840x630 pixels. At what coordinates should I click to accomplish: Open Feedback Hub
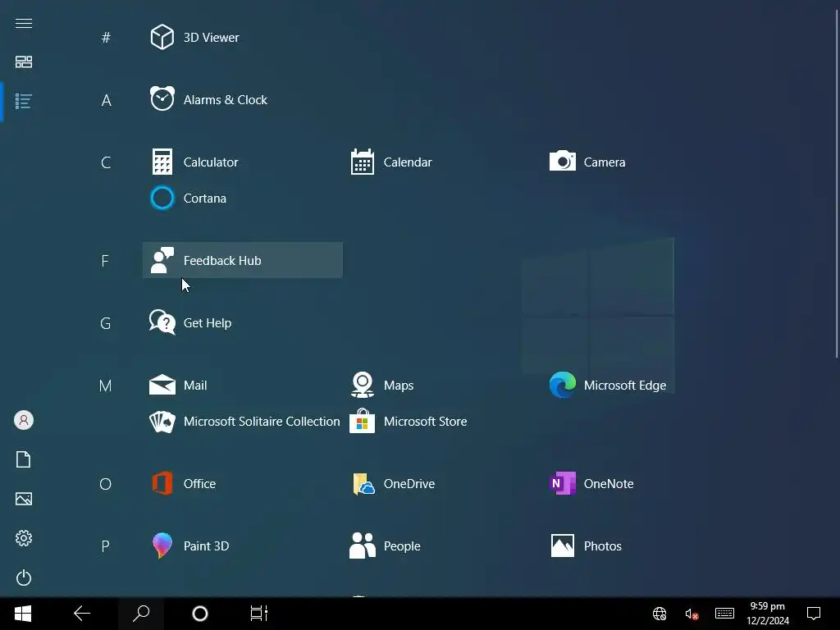(243, 260)
